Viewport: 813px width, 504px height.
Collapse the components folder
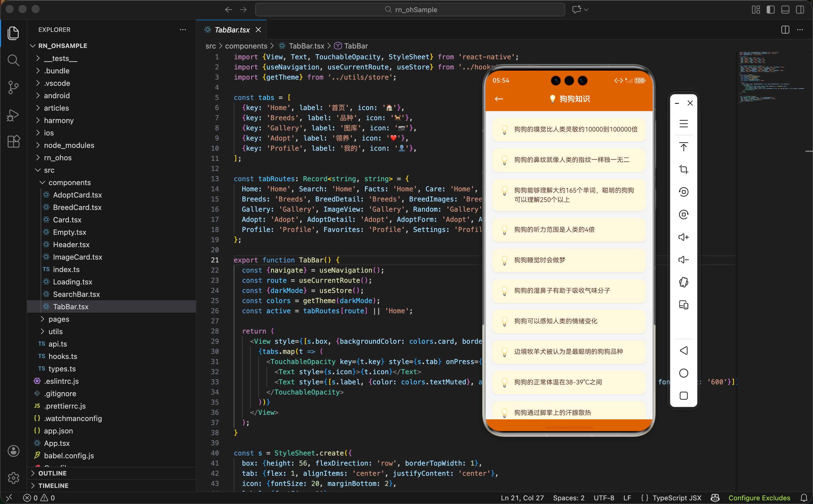[x=69, y=182]
